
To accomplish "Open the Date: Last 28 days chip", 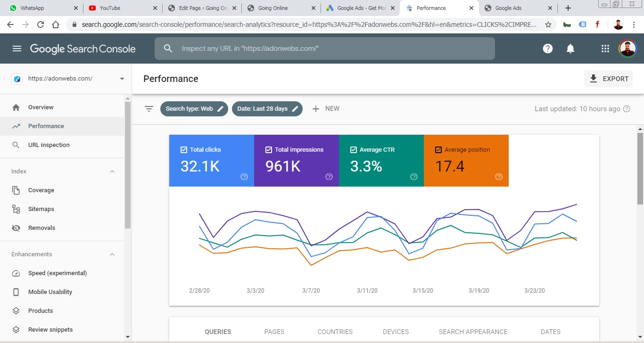I will point(267,109).
